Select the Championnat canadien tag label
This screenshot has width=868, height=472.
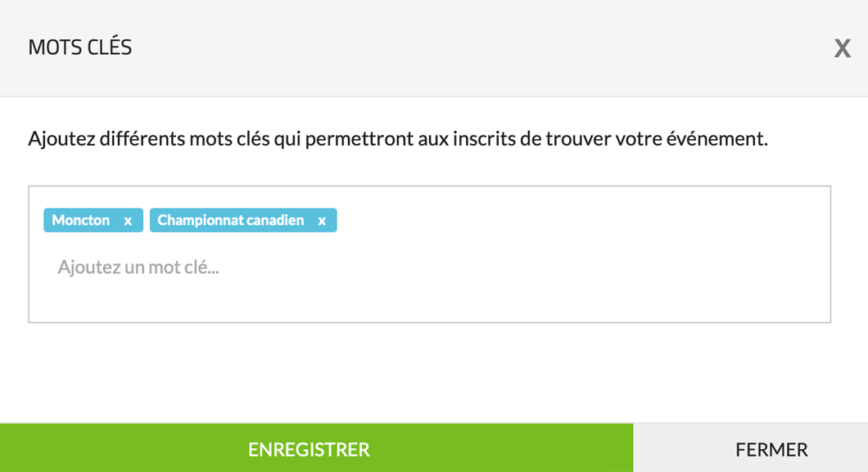pos(230,221)
